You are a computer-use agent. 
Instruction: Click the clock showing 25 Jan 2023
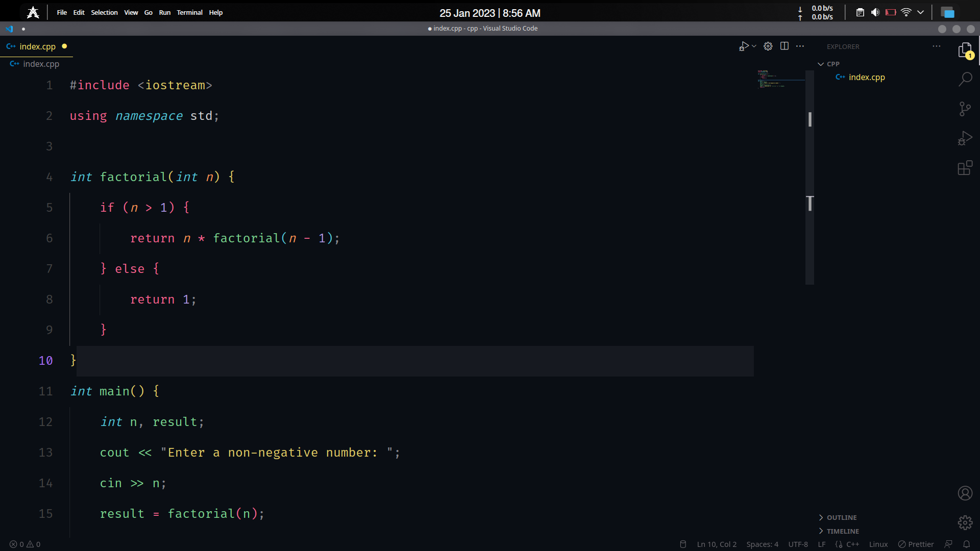coord(489,13)
